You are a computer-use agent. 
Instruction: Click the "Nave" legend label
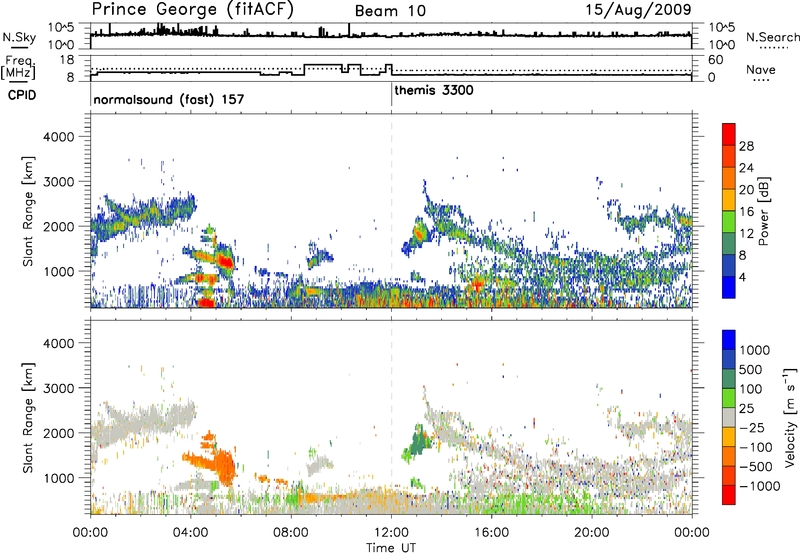[761, 70]
